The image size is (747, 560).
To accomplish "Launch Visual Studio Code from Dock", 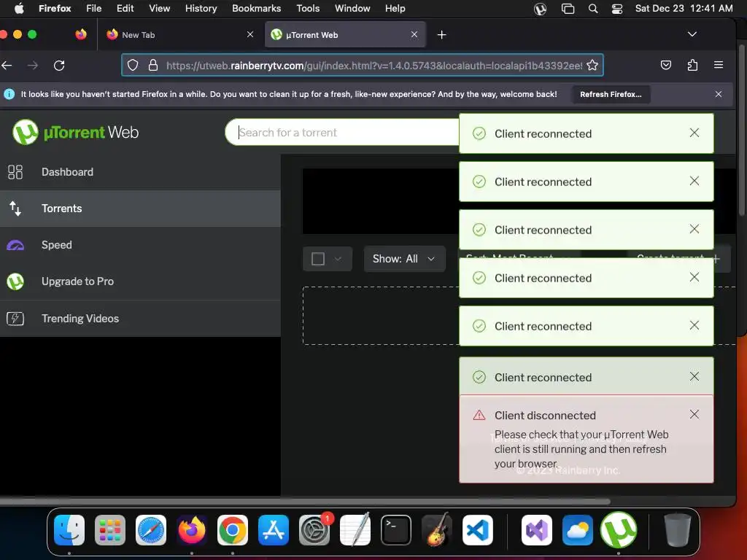I will click(x=477, y=530).
